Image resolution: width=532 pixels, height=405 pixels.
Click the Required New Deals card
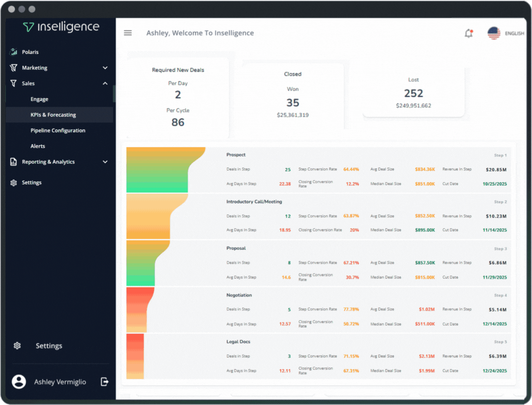tap(178, 98)
